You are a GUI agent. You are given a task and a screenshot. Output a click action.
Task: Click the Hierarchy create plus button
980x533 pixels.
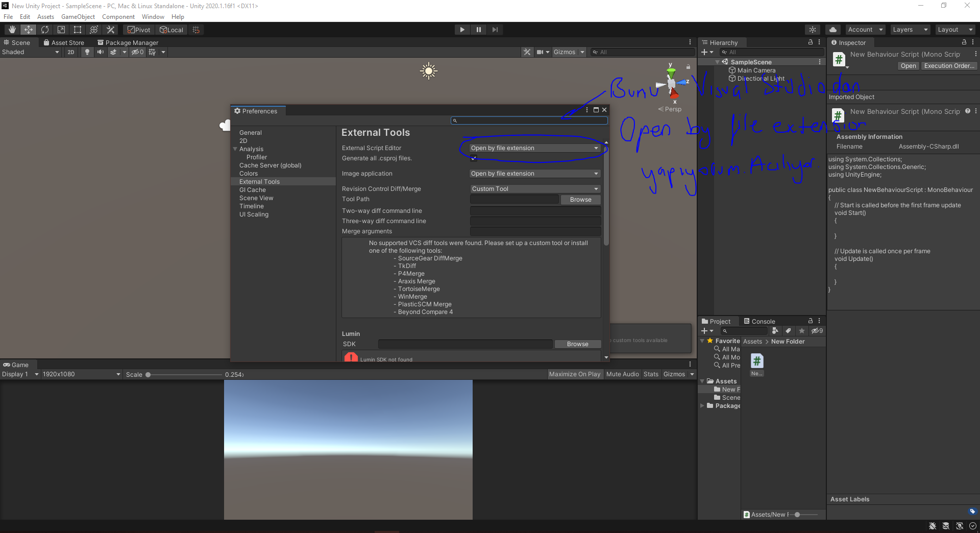pyautogui.click(x=707, y=52)
